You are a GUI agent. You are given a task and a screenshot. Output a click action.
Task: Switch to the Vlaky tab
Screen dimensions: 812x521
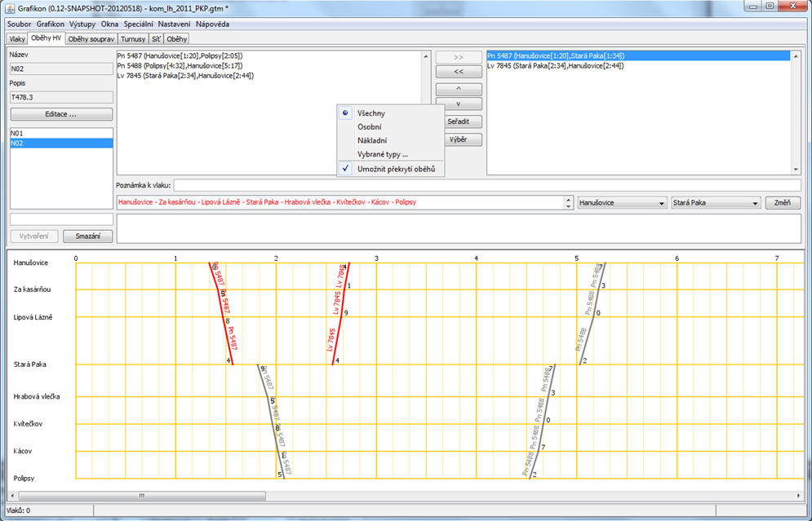[x=17, y=39]
